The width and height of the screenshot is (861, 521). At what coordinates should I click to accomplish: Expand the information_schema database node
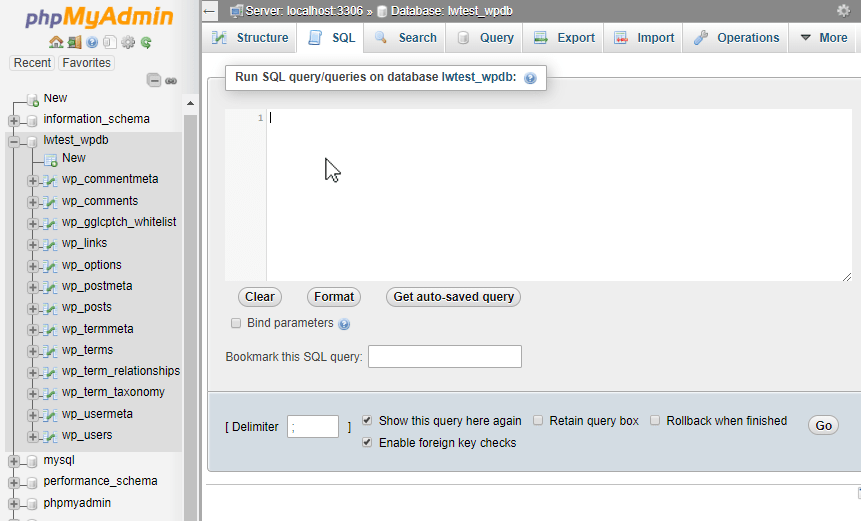tap(14, 120)
